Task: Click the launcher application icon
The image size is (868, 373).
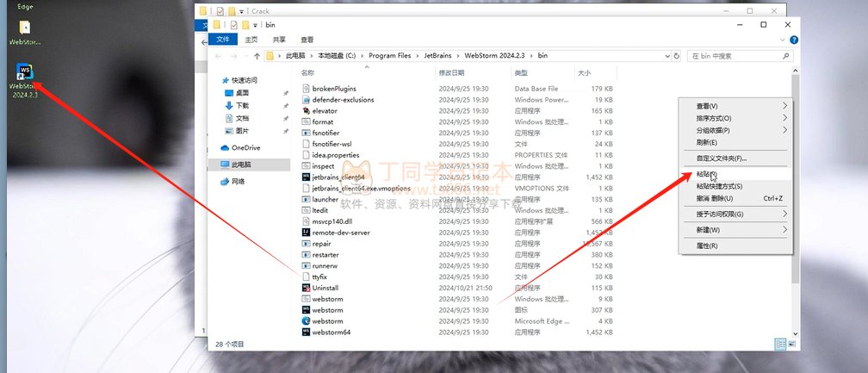Action: (307, 199)
